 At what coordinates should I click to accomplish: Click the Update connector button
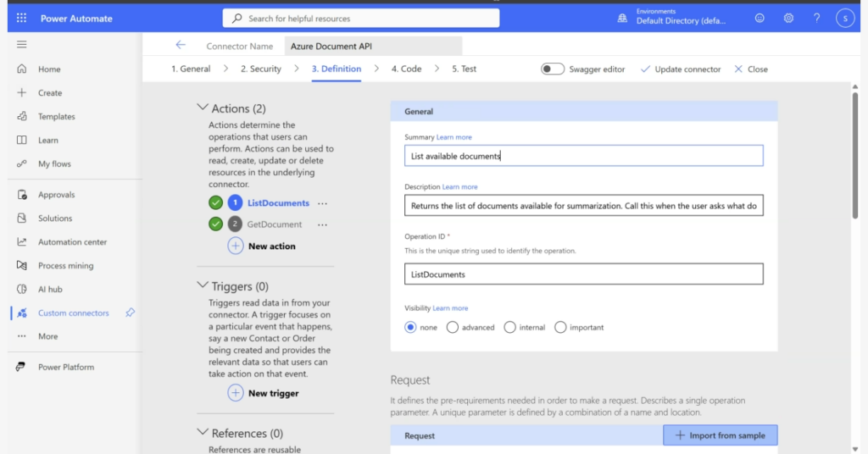pos(681,69)
